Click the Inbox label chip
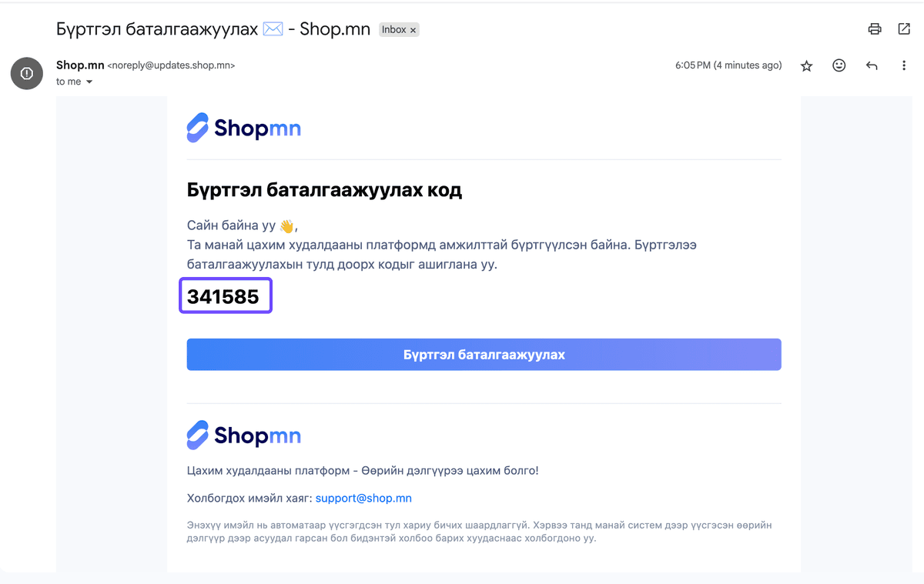Image resolution: width=924 pixels, height=584 pixels. coord(399,30)
